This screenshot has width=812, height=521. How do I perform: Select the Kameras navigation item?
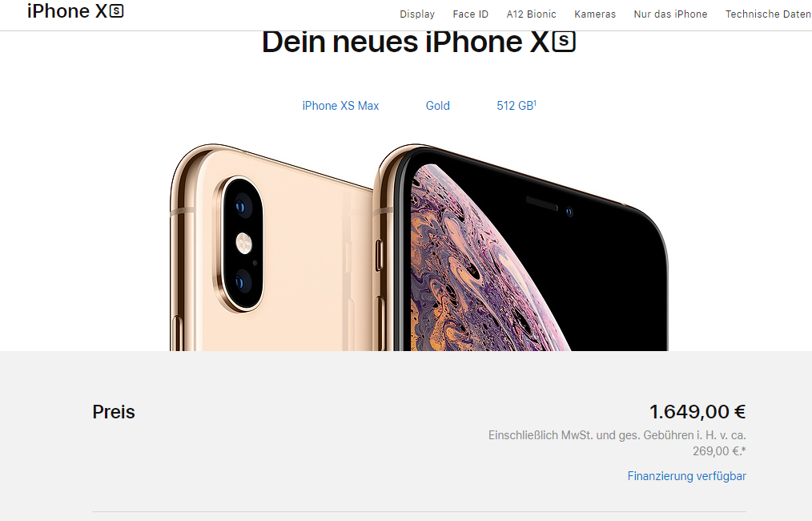[x=595, y=14]
